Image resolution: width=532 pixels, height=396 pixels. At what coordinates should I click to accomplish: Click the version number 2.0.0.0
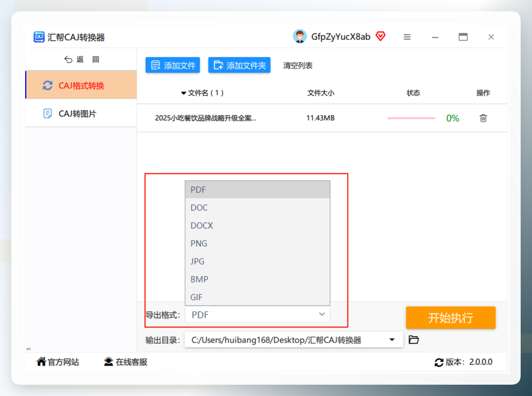click(x=481, y=362)
